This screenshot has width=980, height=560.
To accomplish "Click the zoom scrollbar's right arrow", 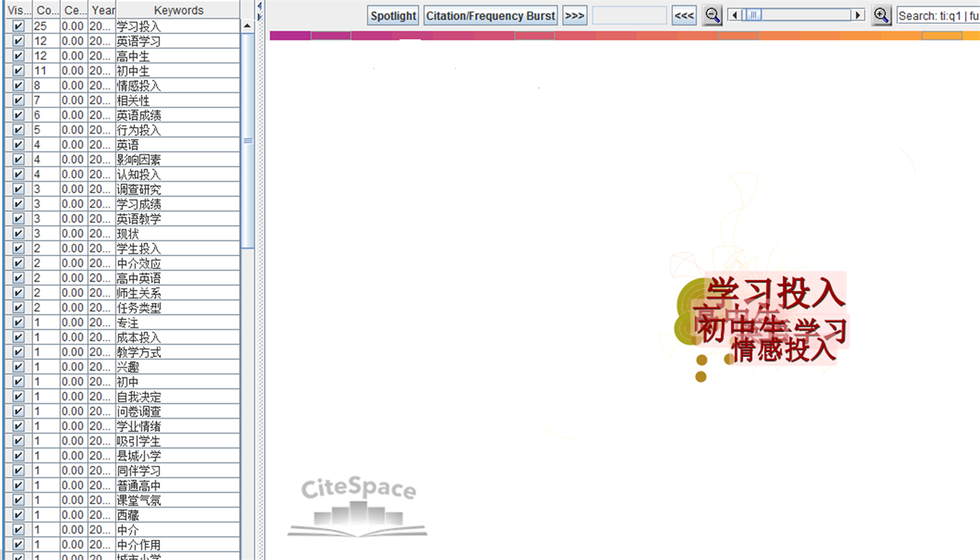I will pyautogui.click(x=857, y=15).
